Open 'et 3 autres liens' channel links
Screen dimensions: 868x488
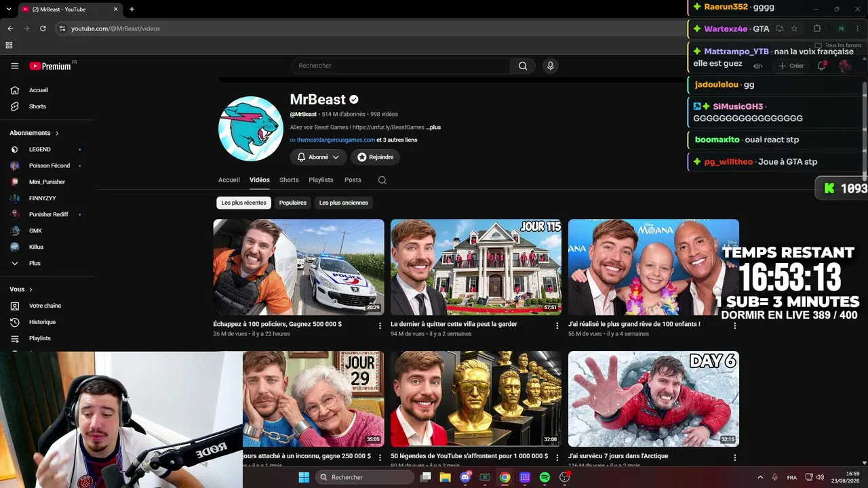tap(397, 140)
